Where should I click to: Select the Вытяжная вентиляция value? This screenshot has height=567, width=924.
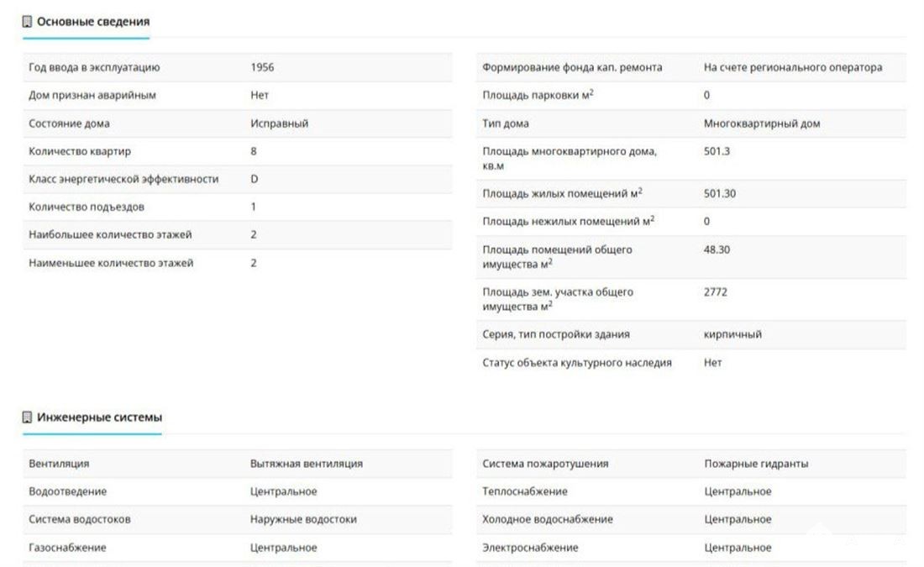coord(307,464)
